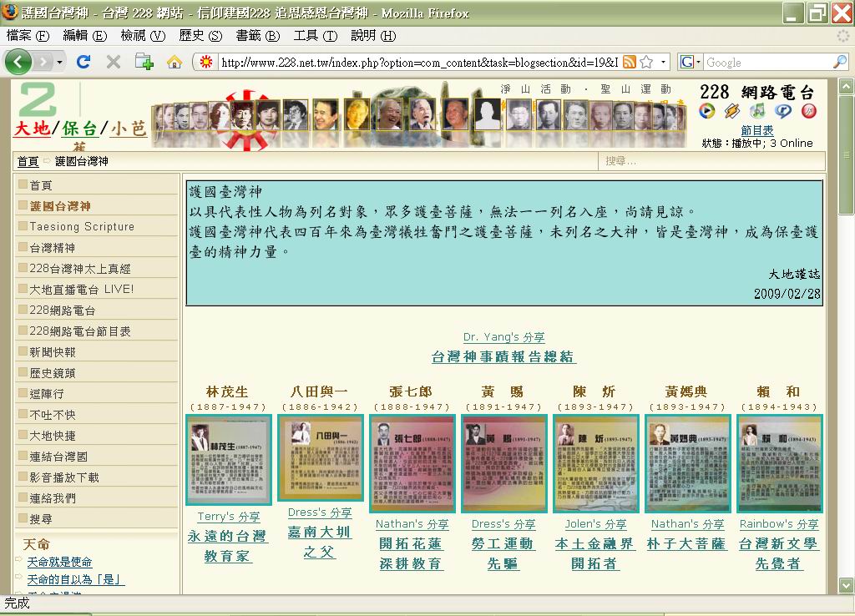
Task: Bookmark this page with the star icon
Action: point(647,62)
